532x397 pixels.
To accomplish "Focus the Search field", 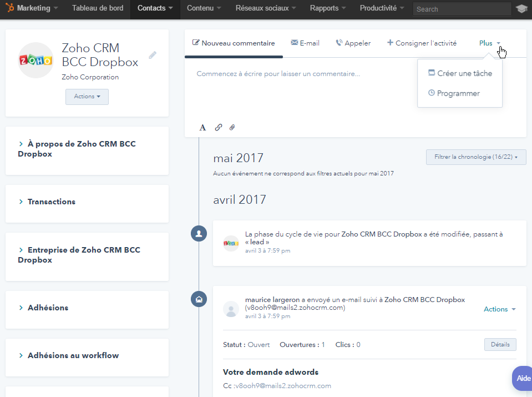I will click(x=462, y=9).
